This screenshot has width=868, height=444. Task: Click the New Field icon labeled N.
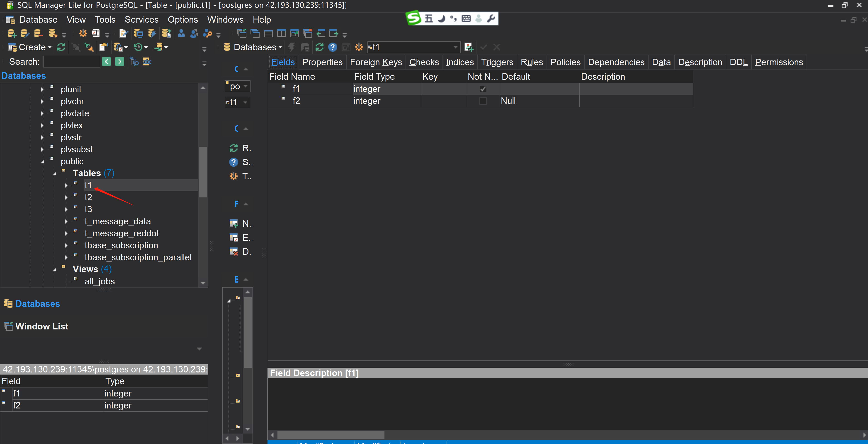pyautogui.click(x=234, y=223)
